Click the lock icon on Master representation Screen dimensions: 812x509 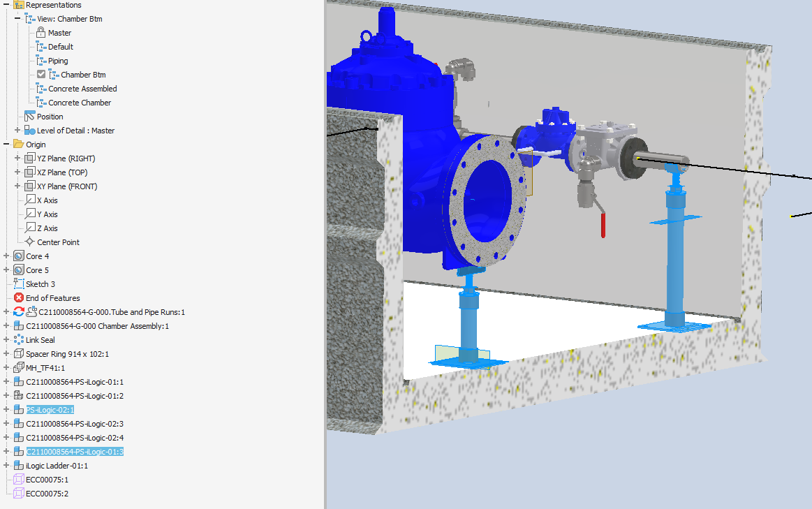point(40,32)
